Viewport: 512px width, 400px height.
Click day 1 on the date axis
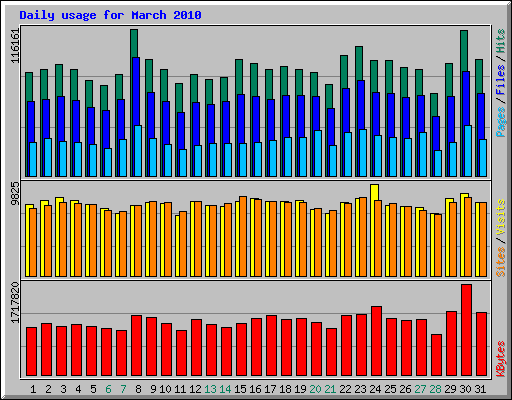click(33, 389)
